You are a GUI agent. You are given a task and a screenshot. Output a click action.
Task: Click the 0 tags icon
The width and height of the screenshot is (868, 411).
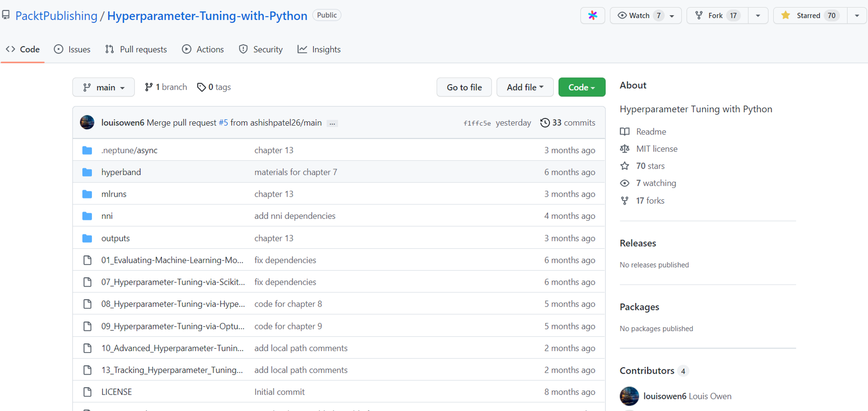pyautogui.click(x=201, y=87)
